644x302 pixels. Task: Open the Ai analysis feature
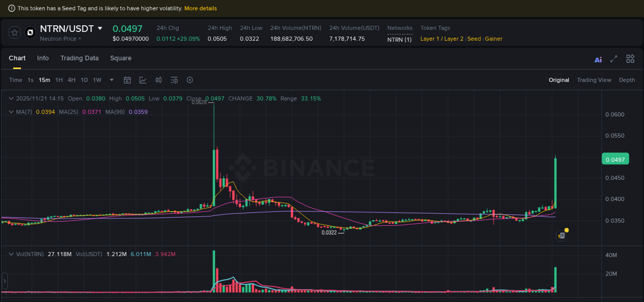598,60
